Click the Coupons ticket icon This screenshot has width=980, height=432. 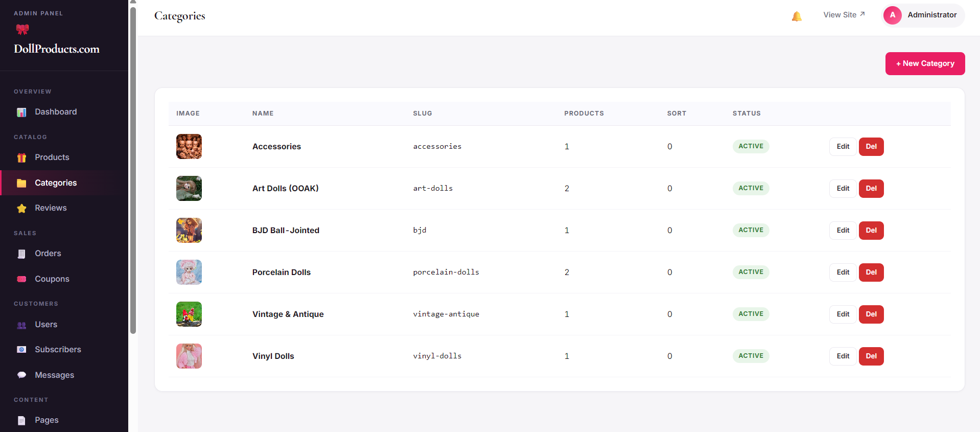click(x=21, y=279)
